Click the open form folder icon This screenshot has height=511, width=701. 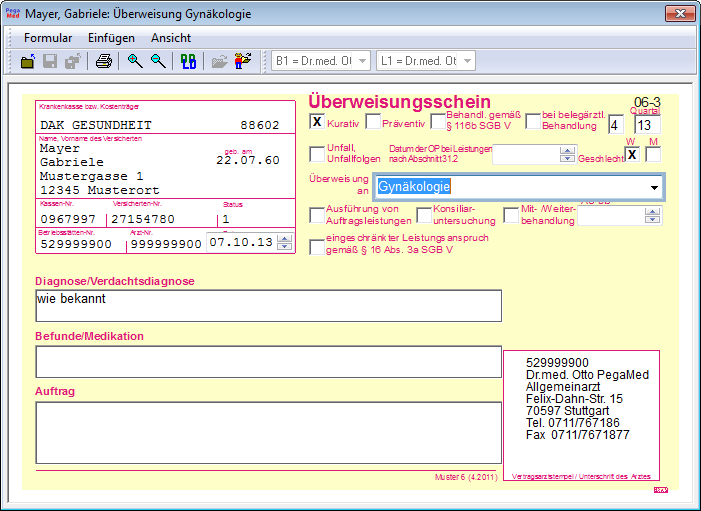click(x=28, y=61)
